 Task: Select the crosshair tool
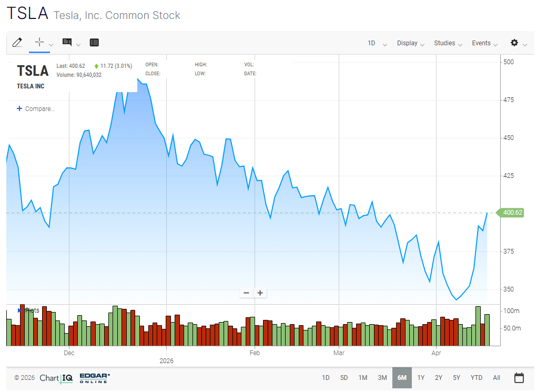coord(38,43)
